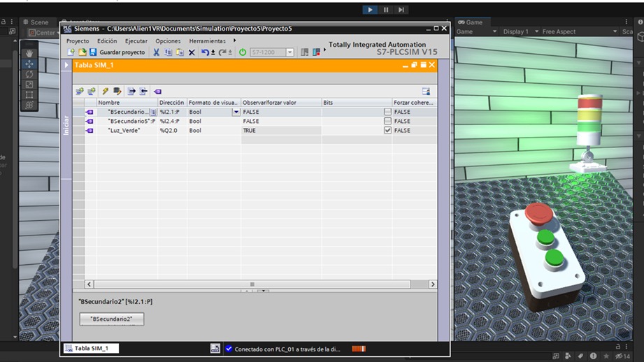Viewport: 644px width, 362px height.
Task: Click the split editor view icon in PLCSIM toolbar
Action: (x=305, y=52)
